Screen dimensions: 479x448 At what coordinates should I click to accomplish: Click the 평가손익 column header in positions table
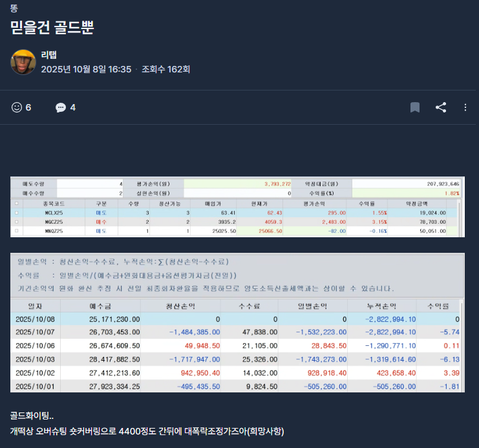tap(314, 204)
